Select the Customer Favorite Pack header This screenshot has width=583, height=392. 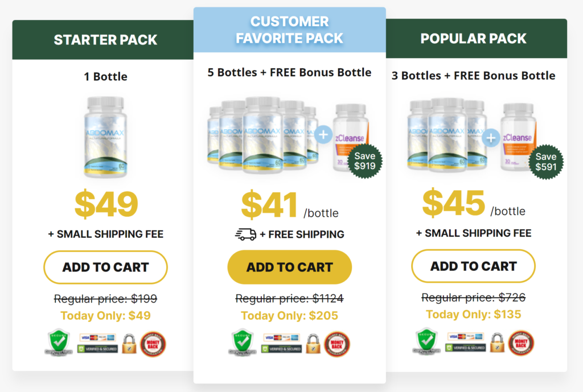coord(289,30)
